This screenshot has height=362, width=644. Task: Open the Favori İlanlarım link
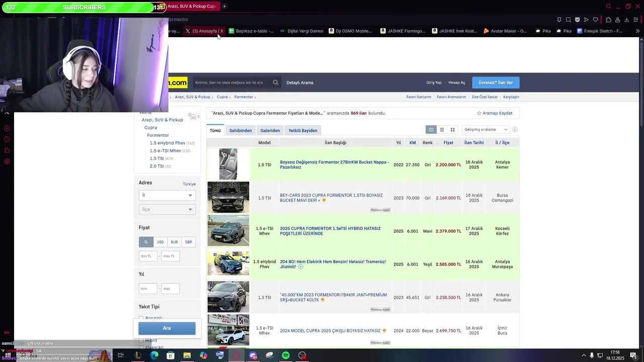tap(419, 97)
